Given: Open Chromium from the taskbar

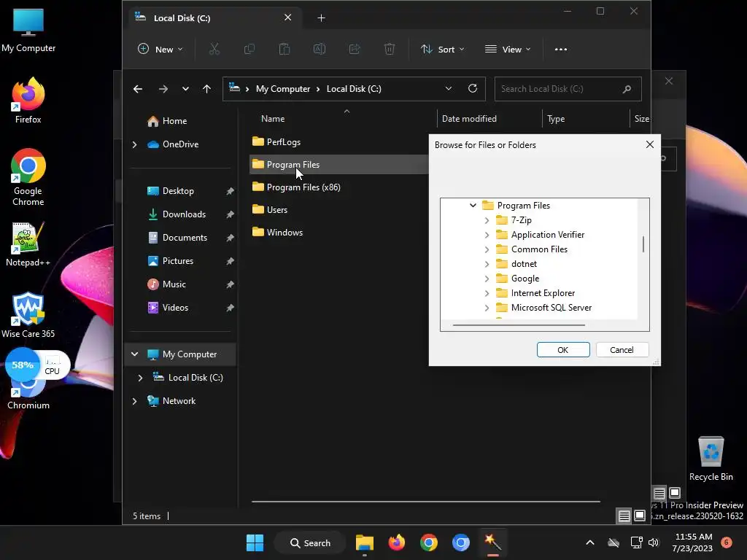Looking at the screenshot, I should 461,542.
